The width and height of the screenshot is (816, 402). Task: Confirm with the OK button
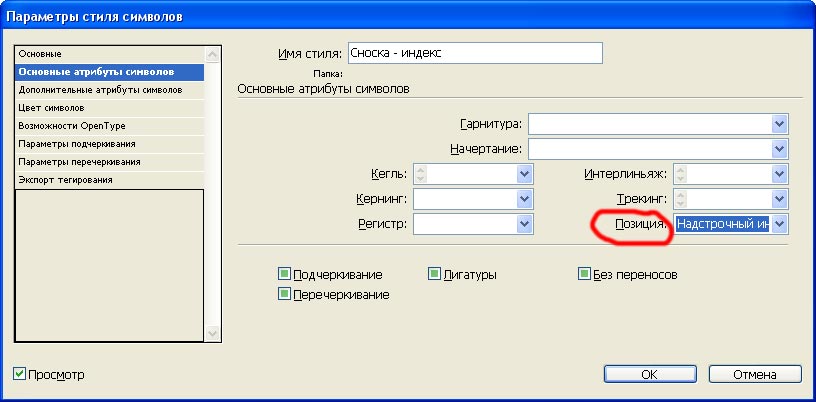[649, 374]
